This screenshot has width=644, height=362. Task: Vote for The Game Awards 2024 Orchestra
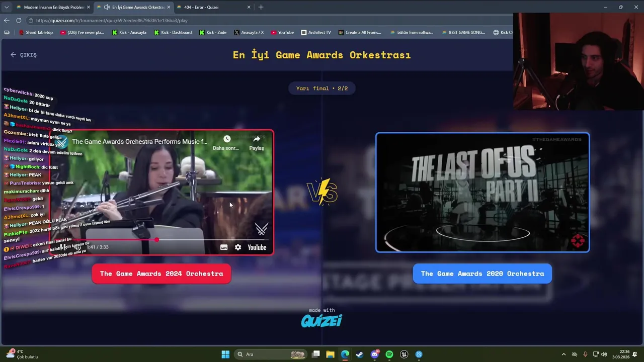click(162, 274)
